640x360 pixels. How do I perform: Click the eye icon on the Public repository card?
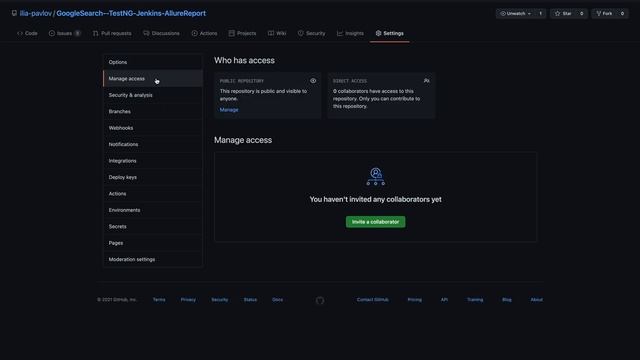click(313, 81)
